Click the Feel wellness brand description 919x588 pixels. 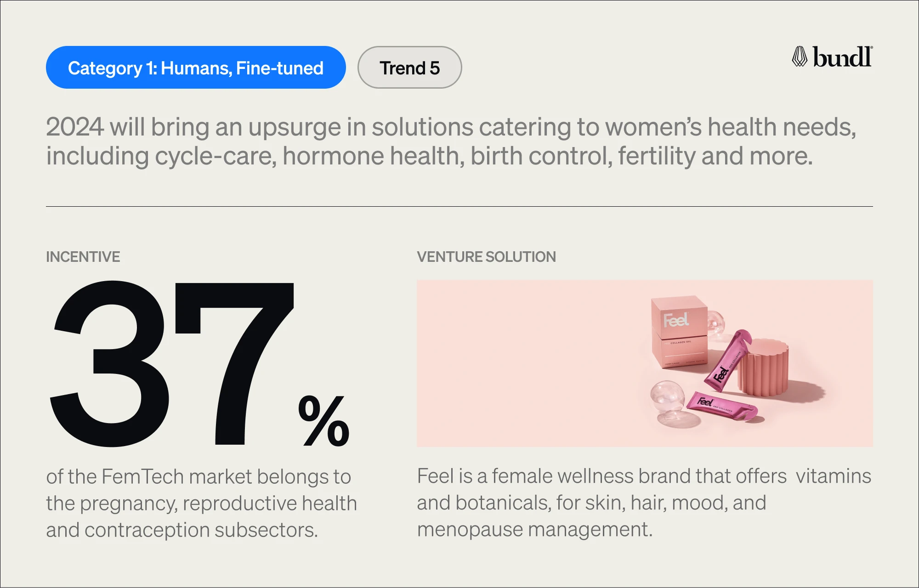pos(644,503)
